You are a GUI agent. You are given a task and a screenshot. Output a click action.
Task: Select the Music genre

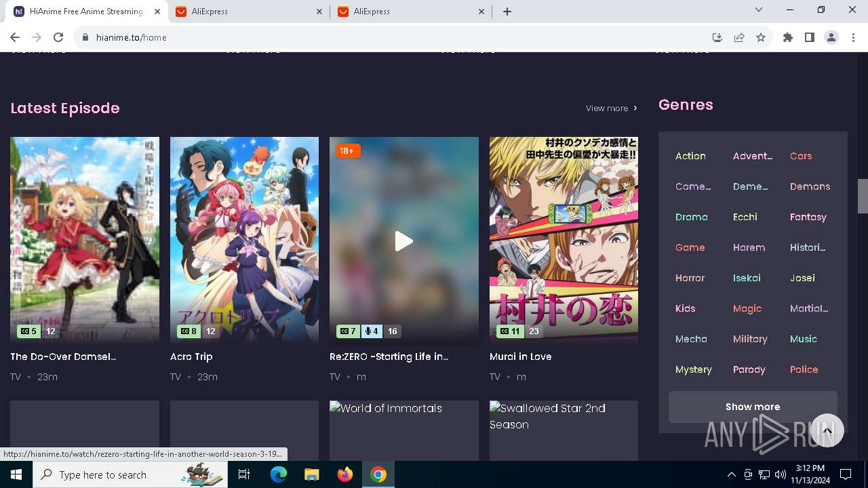(804, 339)
